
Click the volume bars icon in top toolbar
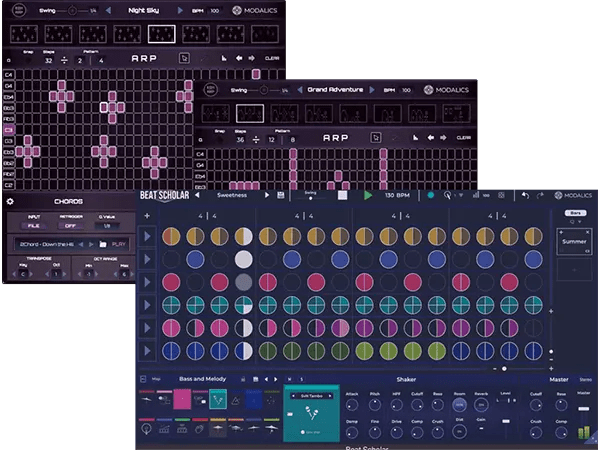pos(476,195)
